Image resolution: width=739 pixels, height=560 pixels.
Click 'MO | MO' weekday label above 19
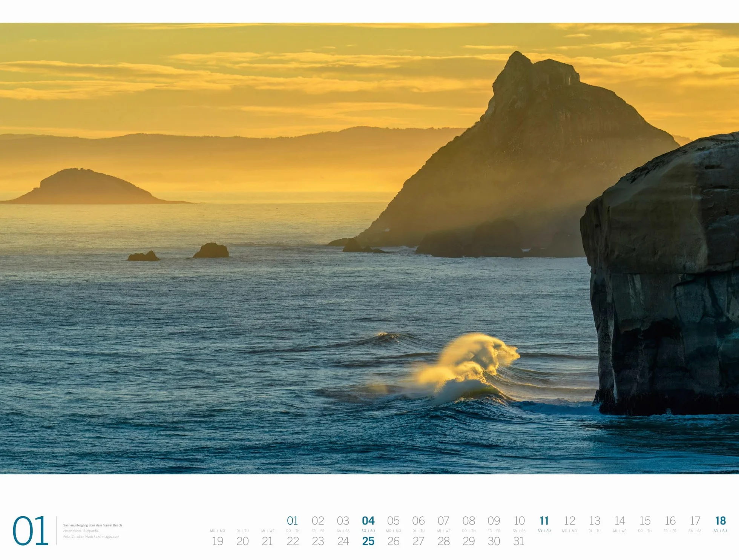pyautogui.click(x=218, y=531)
